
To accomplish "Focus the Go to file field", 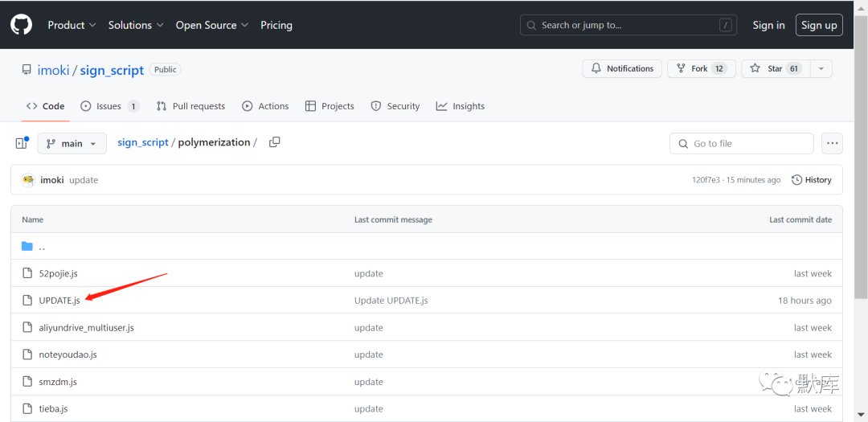I will tap(742, 143).
